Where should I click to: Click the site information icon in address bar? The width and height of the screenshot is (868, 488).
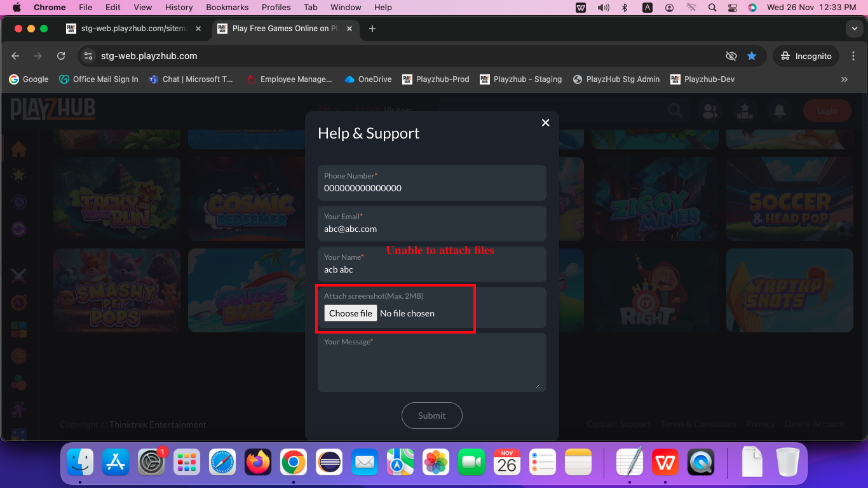[x=88, y=56]
